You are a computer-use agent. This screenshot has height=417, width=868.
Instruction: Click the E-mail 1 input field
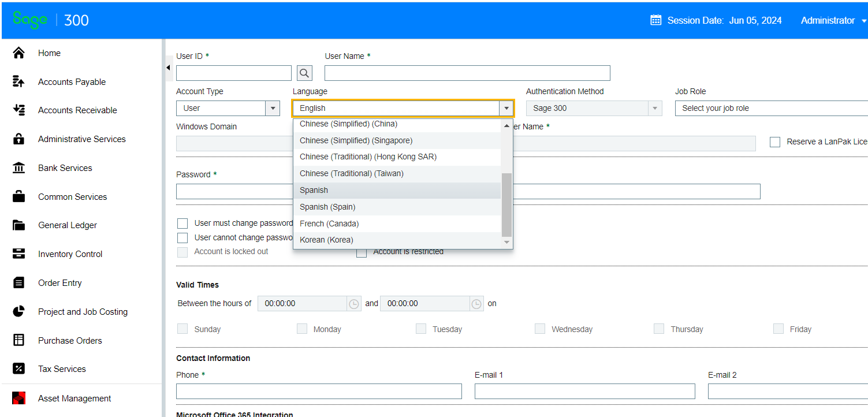click(585, 392)
